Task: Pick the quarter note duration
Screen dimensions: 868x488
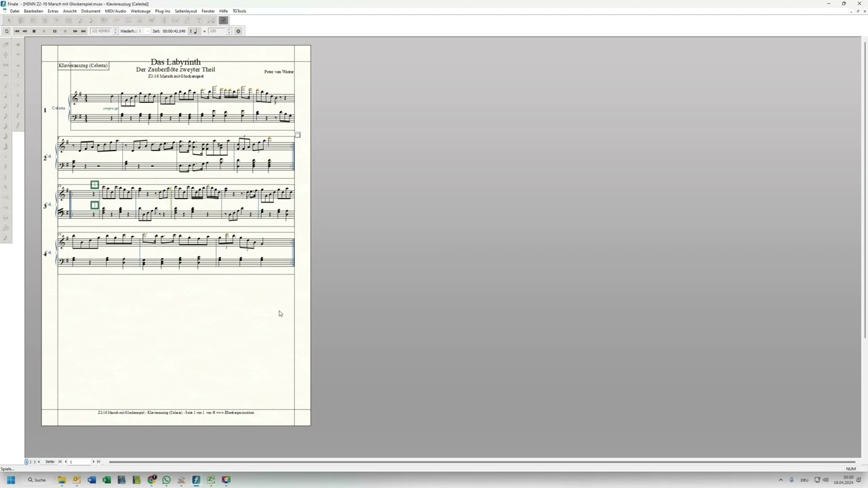Action: tap(5, 96)
